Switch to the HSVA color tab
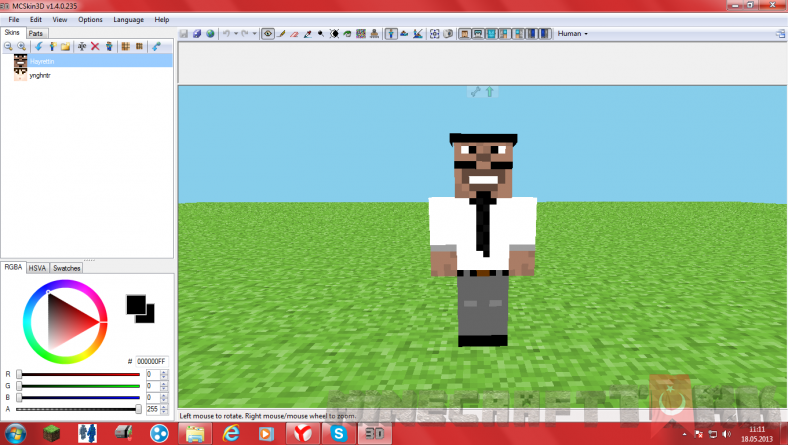The width and height of the screenshot is (788, 445). 37,268
